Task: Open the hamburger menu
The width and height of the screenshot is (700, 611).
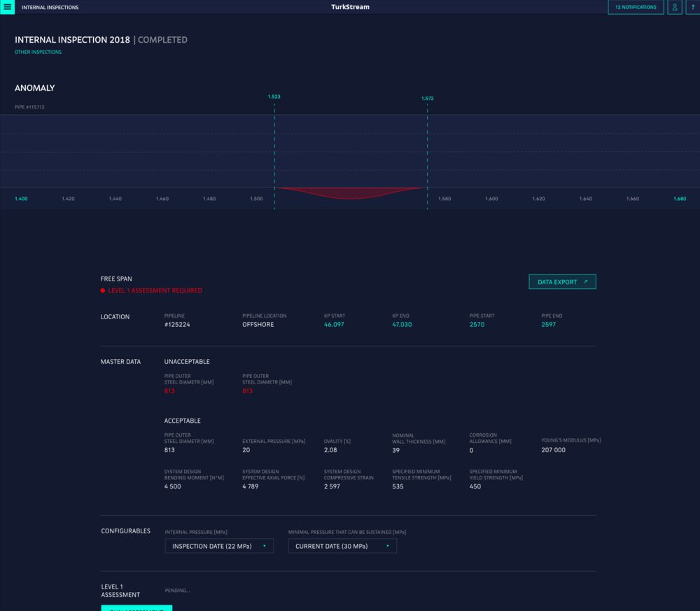Action: [x=7, y=7]
